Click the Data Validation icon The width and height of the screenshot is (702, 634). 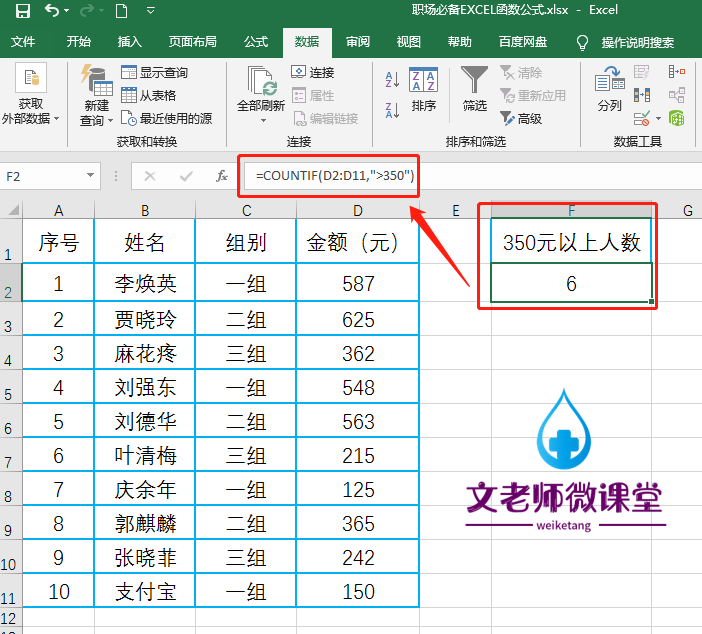tap(642, 119)
